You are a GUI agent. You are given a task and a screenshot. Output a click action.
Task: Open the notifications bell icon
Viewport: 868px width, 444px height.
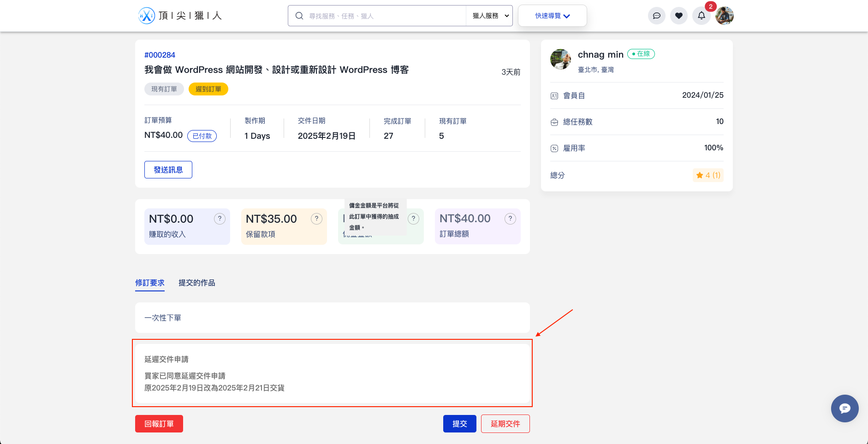tap(701, 16)
